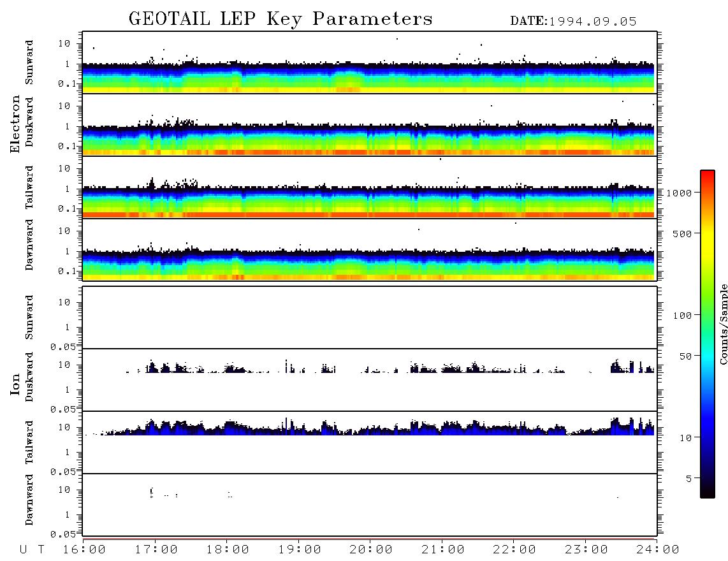Viewport: 728px width, 561px height.
Task: Click the 0.05 tick of Ion Dawnward panel
Action: tap(62, 534)
